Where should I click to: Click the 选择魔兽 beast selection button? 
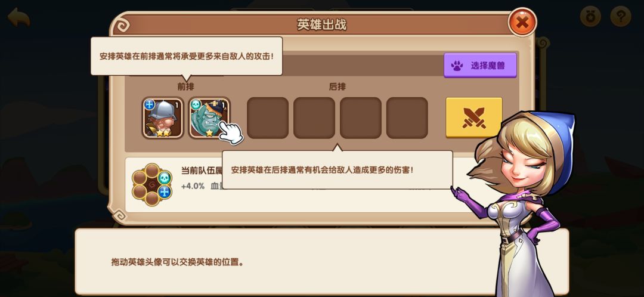point(480,65)
